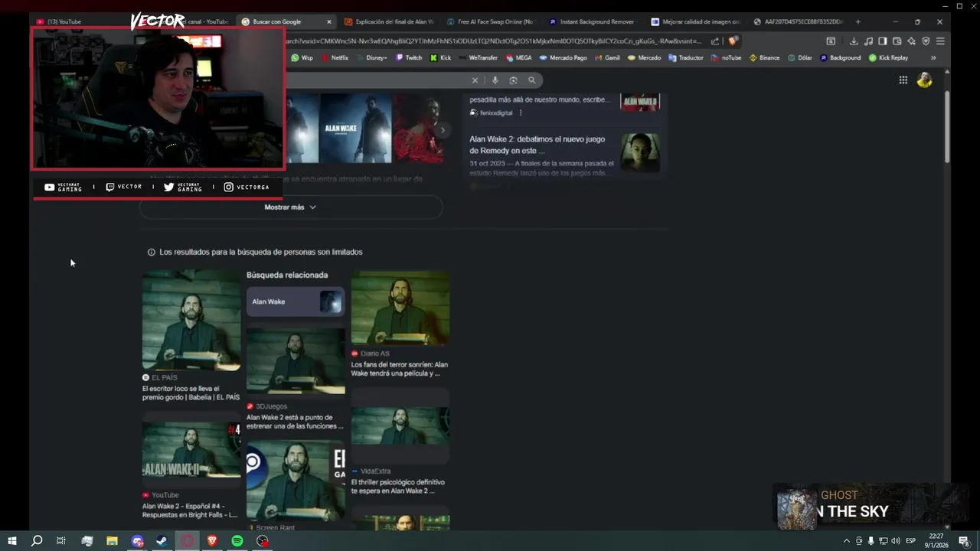This screenshot has width=980, height=551.
Task: Open the Traductor bookmark
Action: tap(685, 57)
